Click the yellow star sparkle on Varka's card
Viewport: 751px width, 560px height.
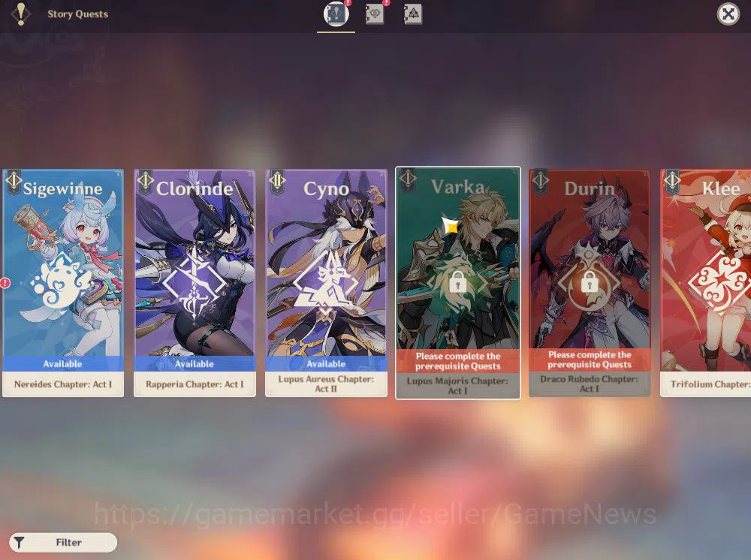(x=451, y=225)
